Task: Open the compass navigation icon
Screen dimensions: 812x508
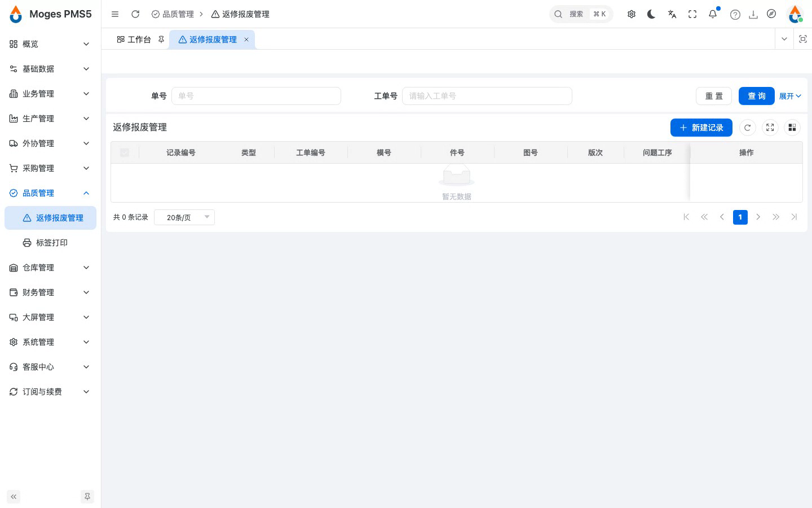Action: pos(771,14)
